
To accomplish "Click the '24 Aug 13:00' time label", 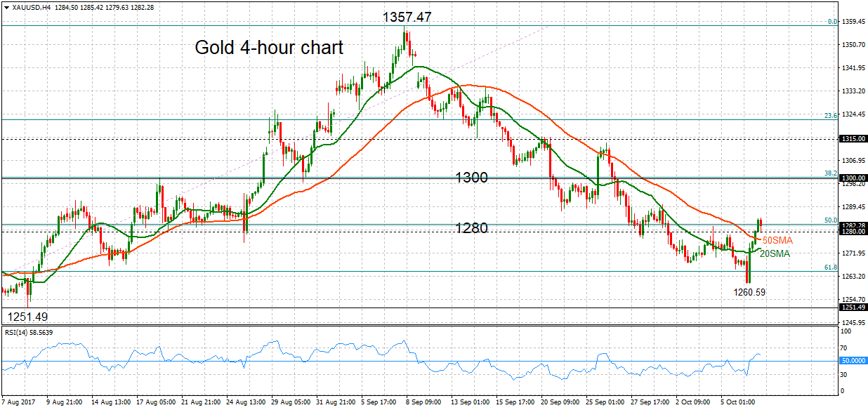I will pyautogui.click(x=246, y=403).
